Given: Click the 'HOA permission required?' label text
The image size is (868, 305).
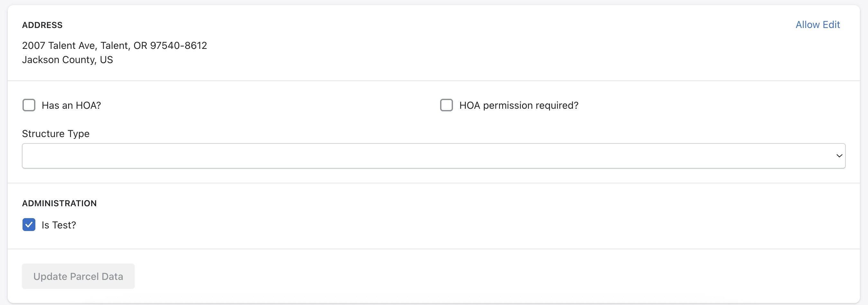Looking at the screenshot, I should coord(519,106).
